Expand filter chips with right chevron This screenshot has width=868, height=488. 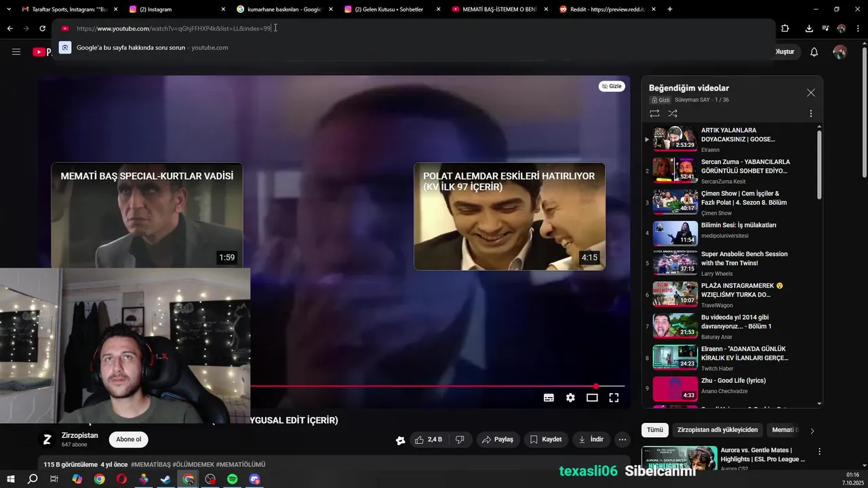[x=812, y=430]
